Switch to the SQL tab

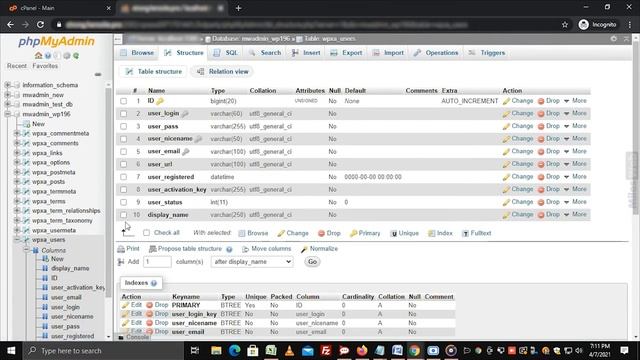click(x=226, y=53)
